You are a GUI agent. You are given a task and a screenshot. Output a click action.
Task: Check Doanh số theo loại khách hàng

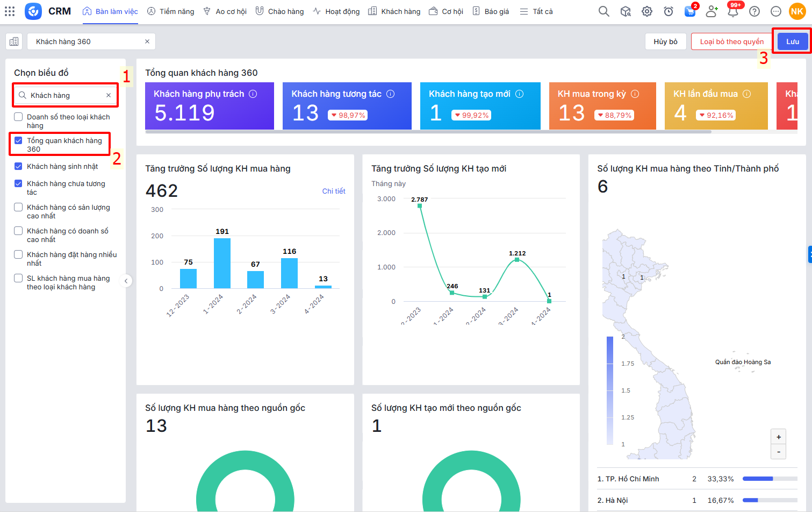click(x=18, y=117)
